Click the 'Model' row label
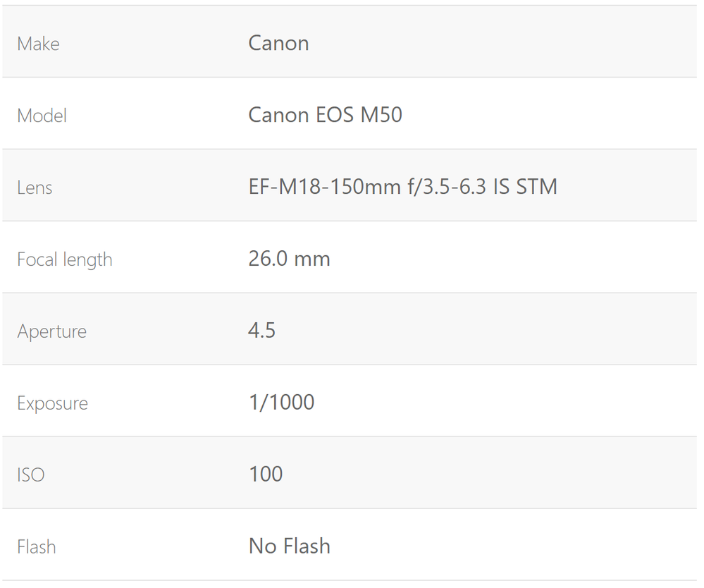Screen dimensions: 704x588 coord(42,116)
